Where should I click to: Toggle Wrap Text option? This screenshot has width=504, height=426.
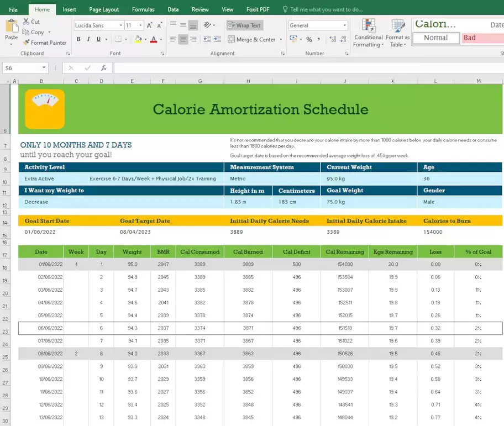pos(244,25)
